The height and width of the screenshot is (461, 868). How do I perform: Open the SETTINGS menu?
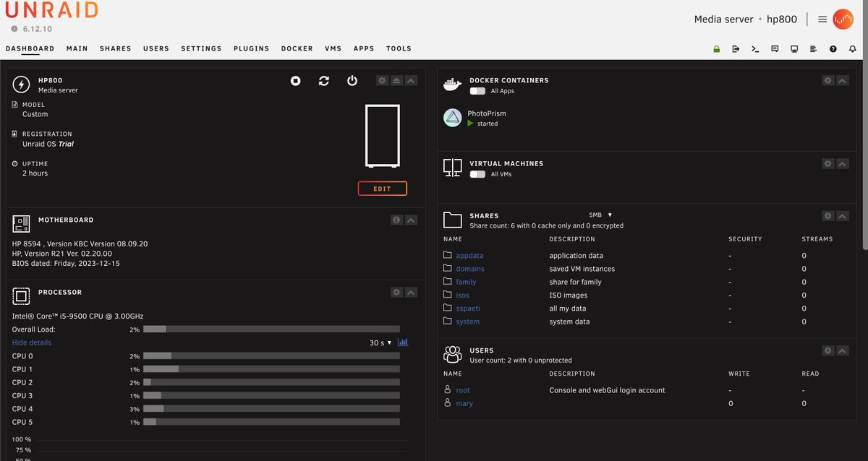[201, 48]
